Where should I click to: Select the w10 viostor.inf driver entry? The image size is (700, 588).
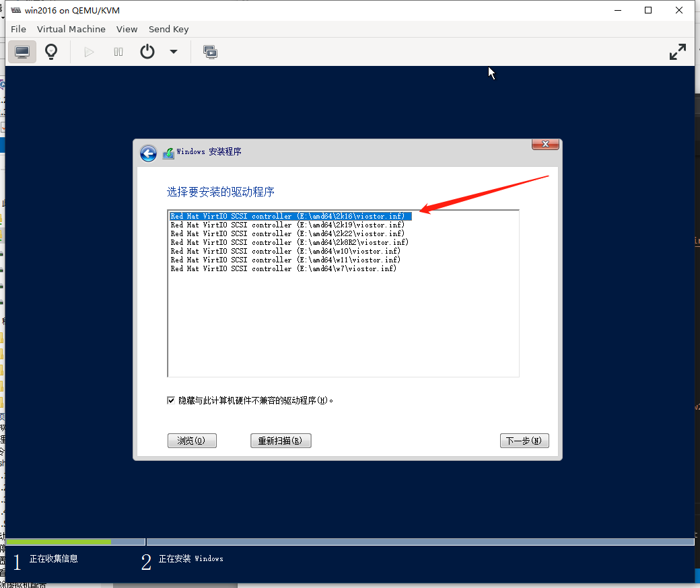(x=285, y=251)
